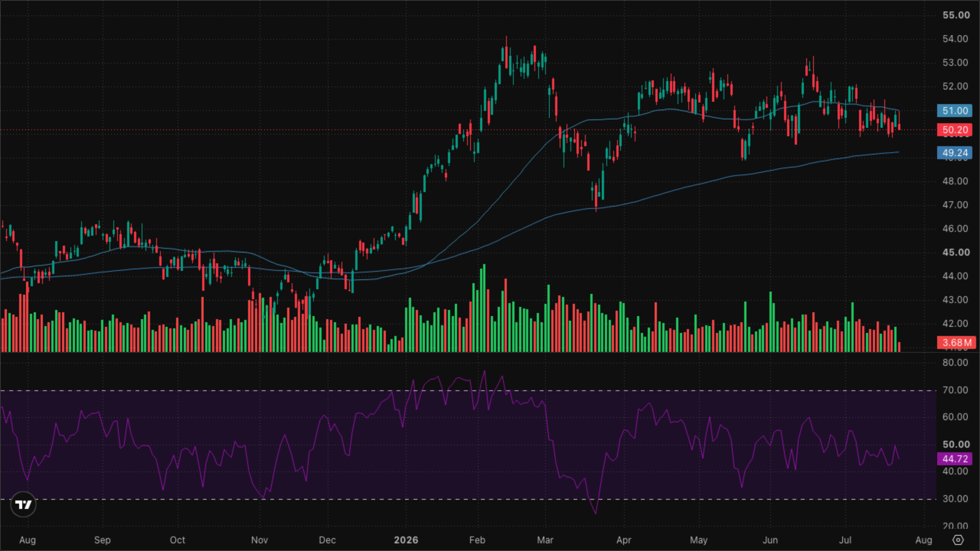Select the 3.68 M volume label

(956, 342)
